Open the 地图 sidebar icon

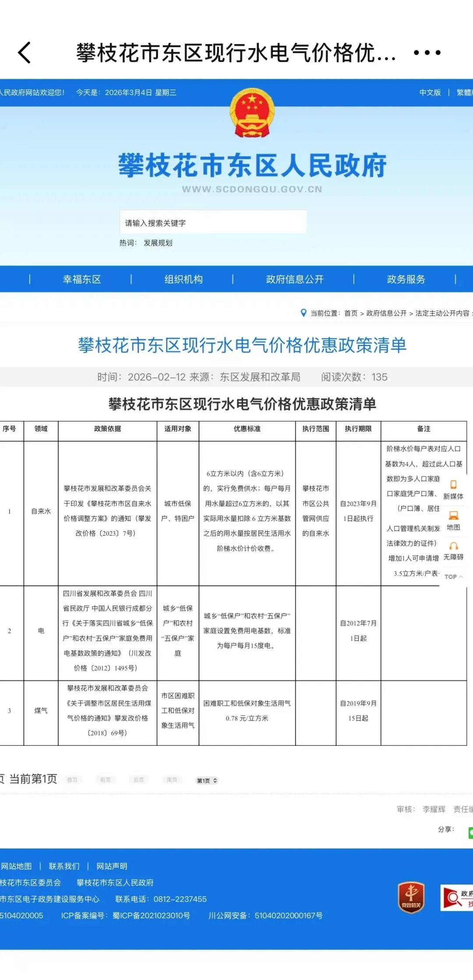(x=453, y=521)
